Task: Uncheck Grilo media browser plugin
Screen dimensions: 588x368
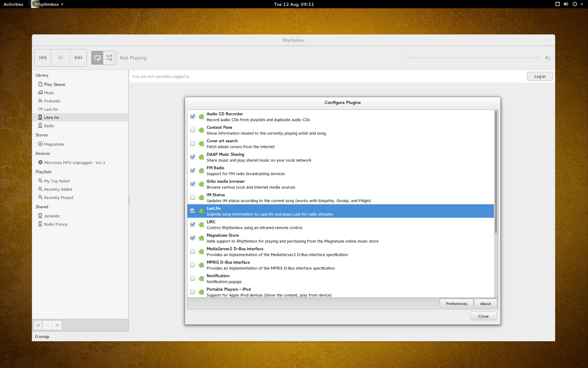Action: pyautogui.click(x=193, y=184)
